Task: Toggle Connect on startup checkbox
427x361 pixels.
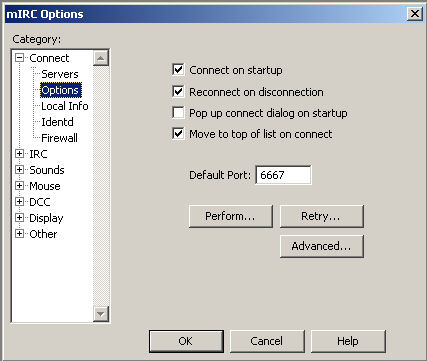Action: pyautogui.click(x=178, y=70)
